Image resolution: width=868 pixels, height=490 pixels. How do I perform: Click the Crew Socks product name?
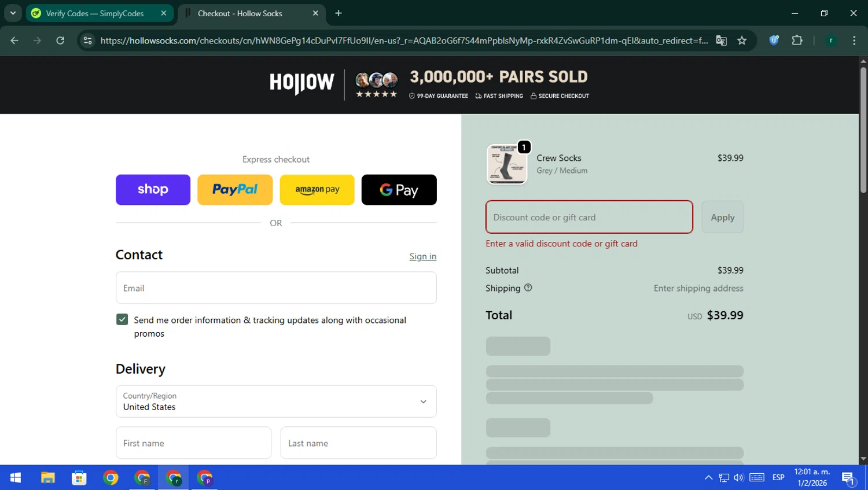(559, 158)
